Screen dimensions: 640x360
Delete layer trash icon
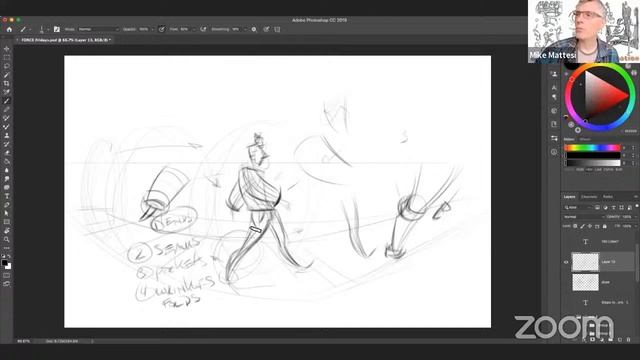(629, 339)
